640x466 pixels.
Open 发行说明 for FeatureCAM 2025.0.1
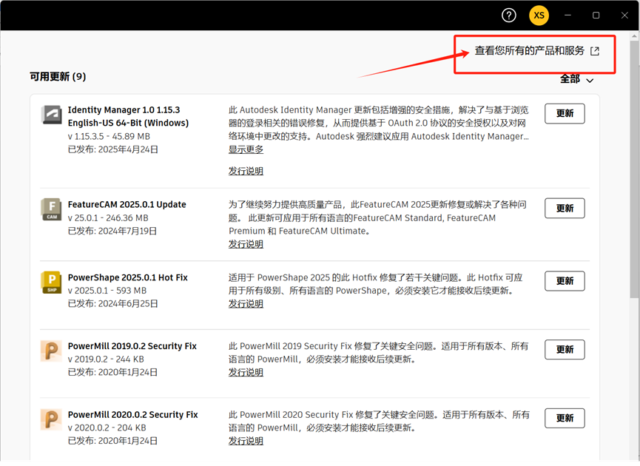[246, 244]
